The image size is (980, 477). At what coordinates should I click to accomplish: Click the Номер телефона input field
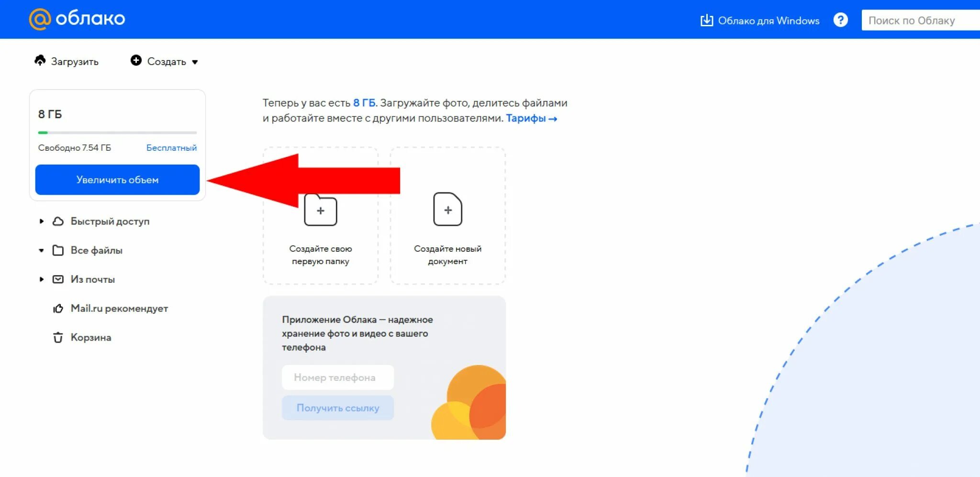point(338,377)
